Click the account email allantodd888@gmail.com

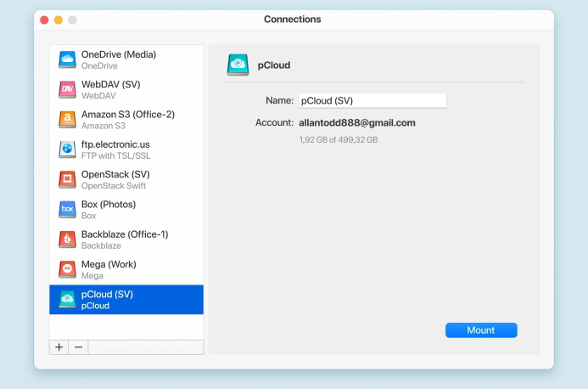click(357, 123)
